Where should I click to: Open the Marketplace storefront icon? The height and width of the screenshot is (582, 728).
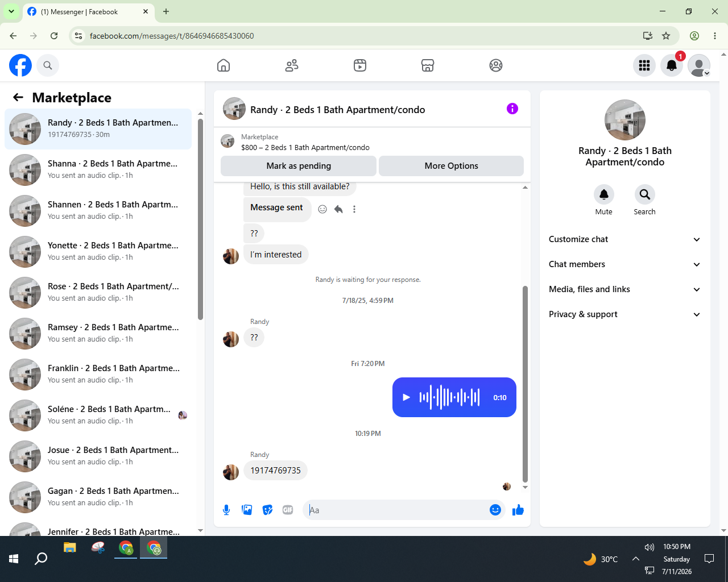pyautogui.click(x=428, y=65)
